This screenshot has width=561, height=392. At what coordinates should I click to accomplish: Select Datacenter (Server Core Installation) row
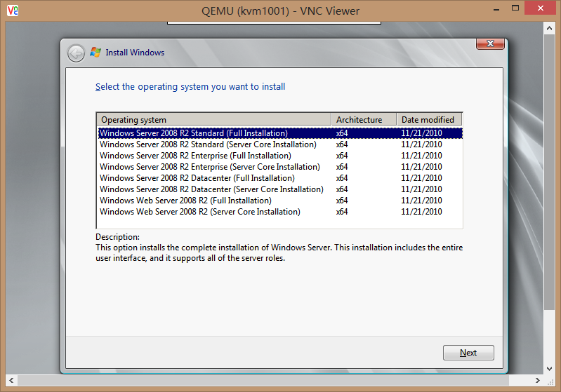[280, 189]
